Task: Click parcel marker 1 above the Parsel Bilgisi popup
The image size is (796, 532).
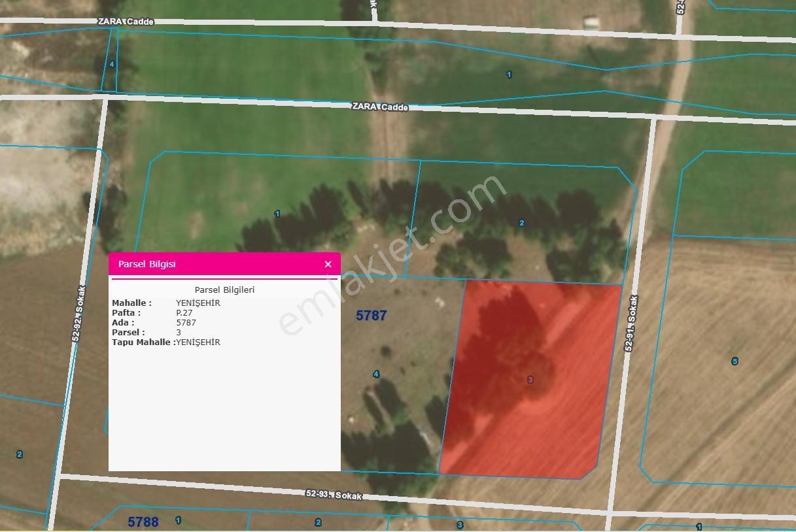Action: pos(277,214)
